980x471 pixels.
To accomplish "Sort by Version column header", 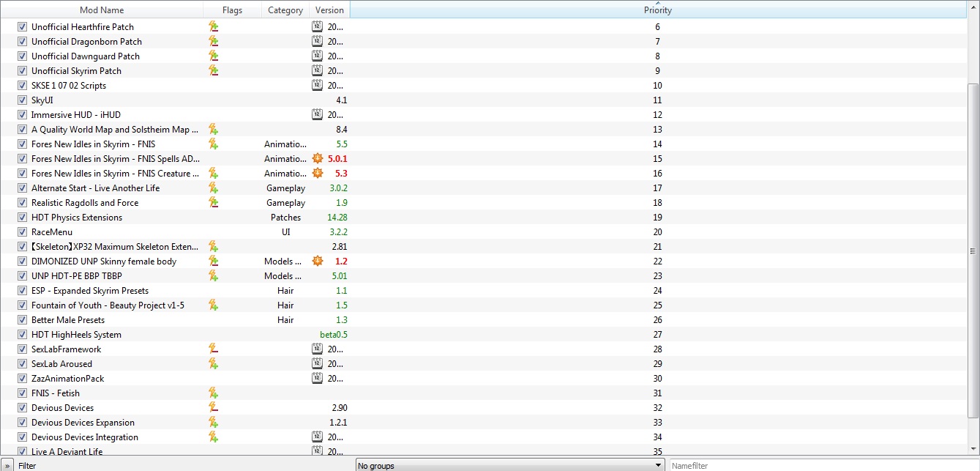I will pyautogui.click(x=329, y=10).
